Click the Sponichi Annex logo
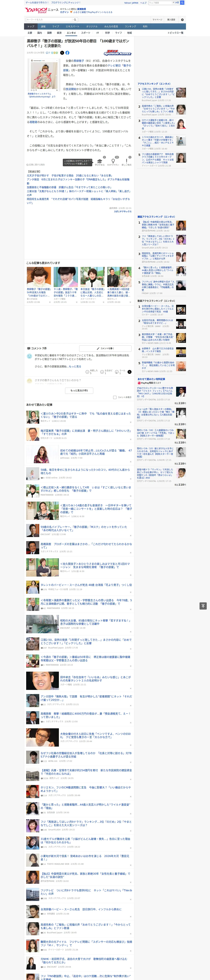The height and width of the screenshot is (980, 210). (117, 53)
